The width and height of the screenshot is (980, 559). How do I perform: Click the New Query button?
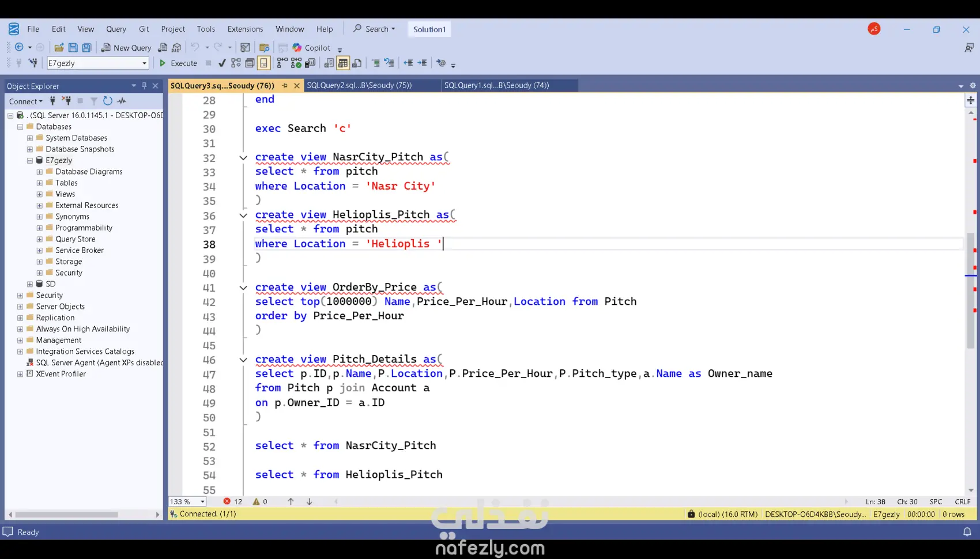pyautogui.click(x=126, y=48)
